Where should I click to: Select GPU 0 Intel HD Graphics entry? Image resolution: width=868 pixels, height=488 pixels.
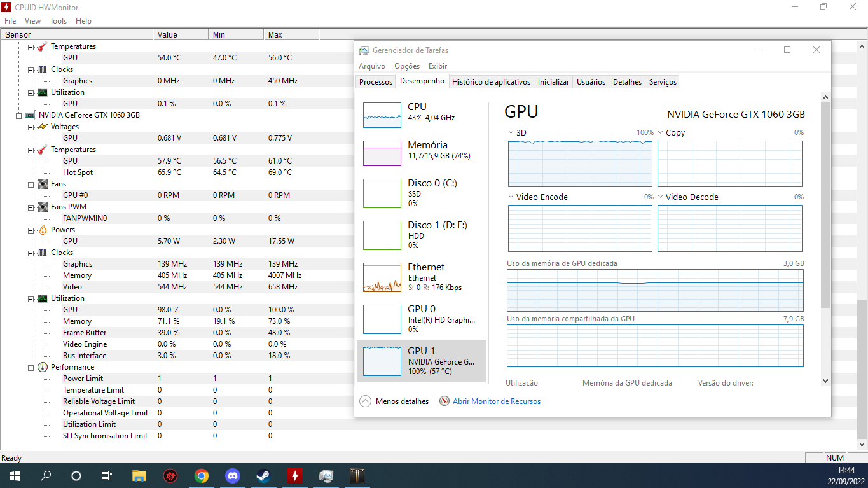click(422, 319)
